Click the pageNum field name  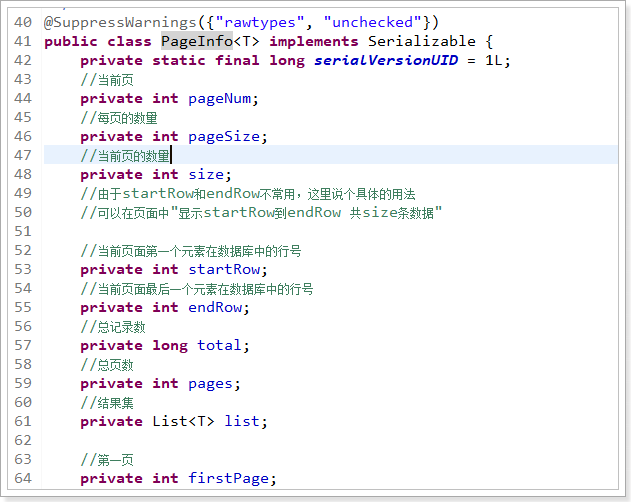[219, 99]
